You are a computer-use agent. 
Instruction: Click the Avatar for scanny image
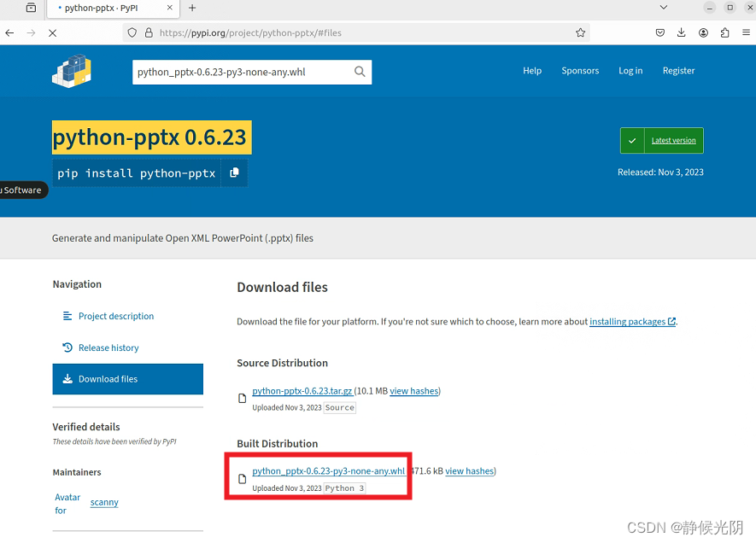point(67,504)
